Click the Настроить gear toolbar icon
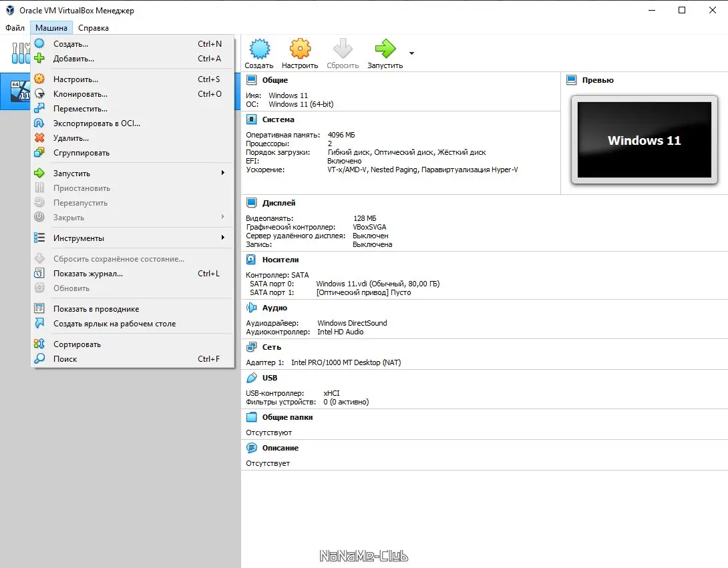This screenshot has width=728, height=568. [300, 49]
